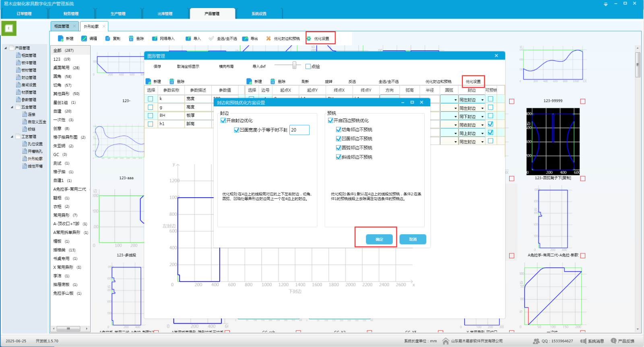Click the 柜类管理 document icon in the tree
This screenshot has width=644, height=347.
[x=18, y=55]
